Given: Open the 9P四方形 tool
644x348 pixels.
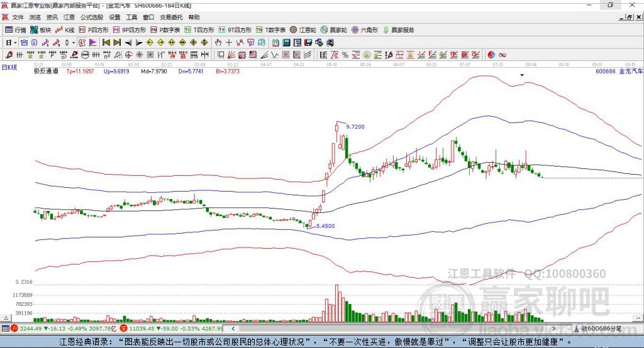Looking at the screenshot, I should pyautogui.click(x=130, y=30).
